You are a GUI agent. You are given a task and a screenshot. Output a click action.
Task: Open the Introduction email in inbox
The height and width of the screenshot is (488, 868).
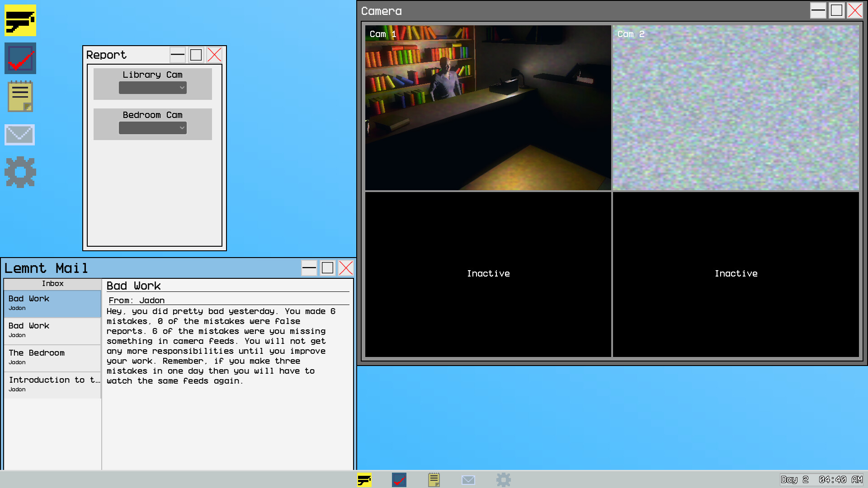pos(52,384)
